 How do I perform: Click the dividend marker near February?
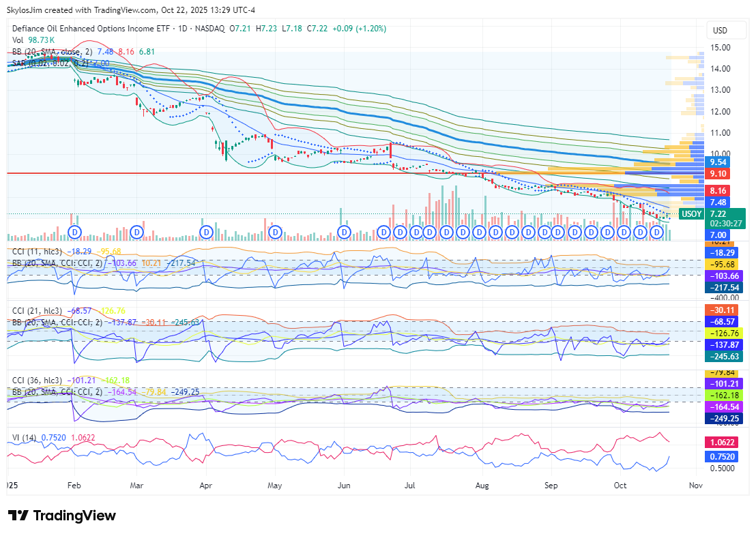pos(73,233)
